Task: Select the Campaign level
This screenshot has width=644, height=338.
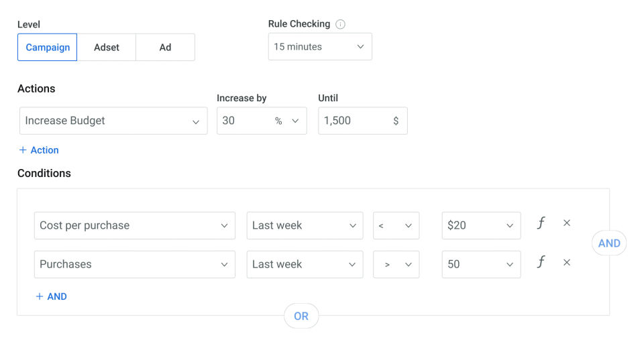Action: tap(48, 48)
